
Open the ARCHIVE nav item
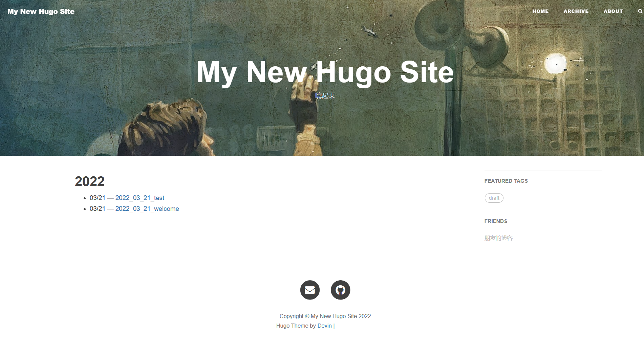(x=576, y=11)
